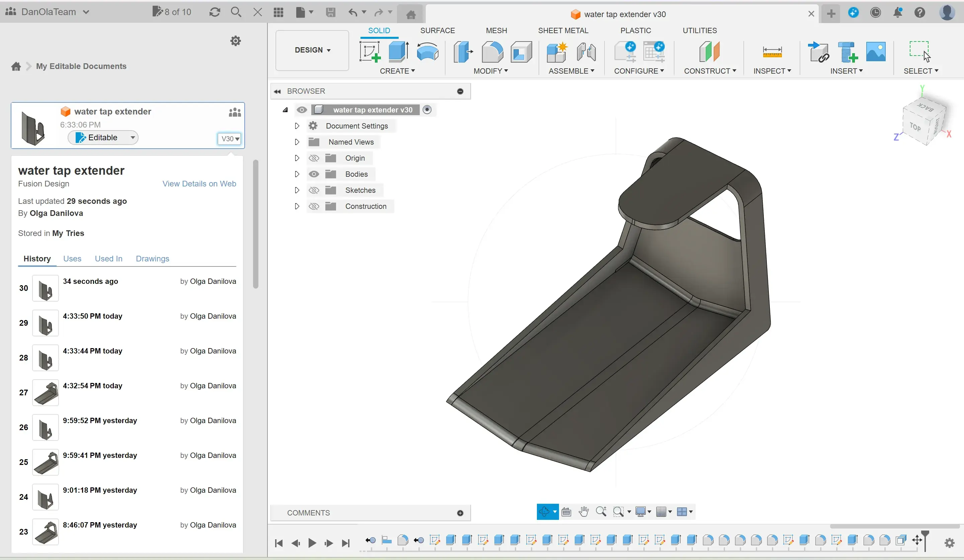Open the Drawings tab
Image resolution: width=964 pixels, height=560 pixels.
(x=152, y=259)
